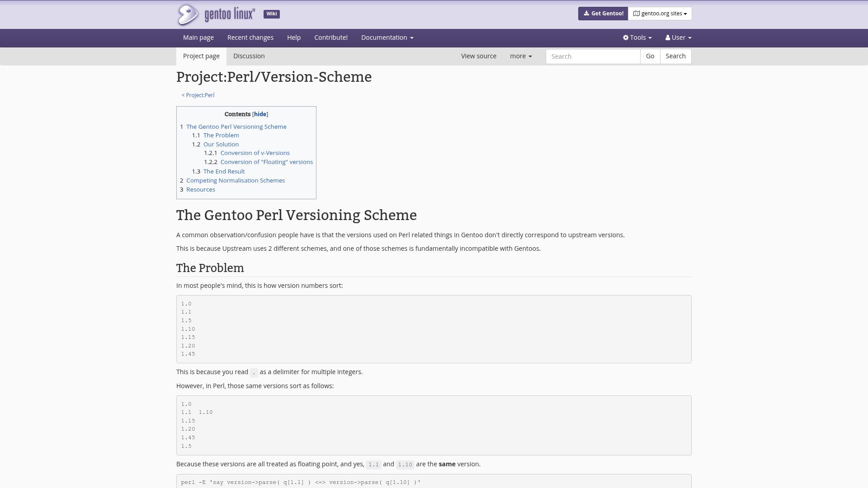Open the gentoo.org sites dropdown
This screenshot has height=488, width=868.
(660, 14)
